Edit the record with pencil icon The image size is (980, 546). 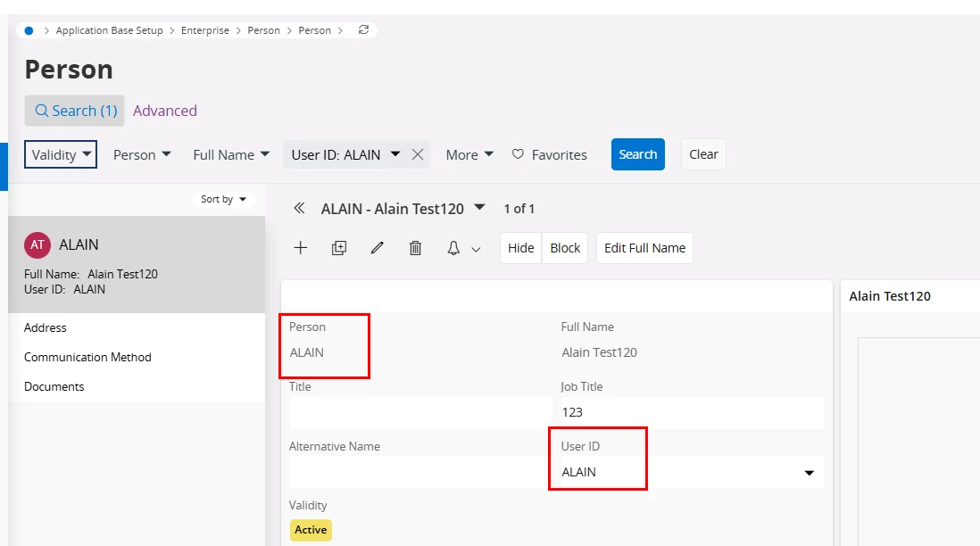point(377,248)
